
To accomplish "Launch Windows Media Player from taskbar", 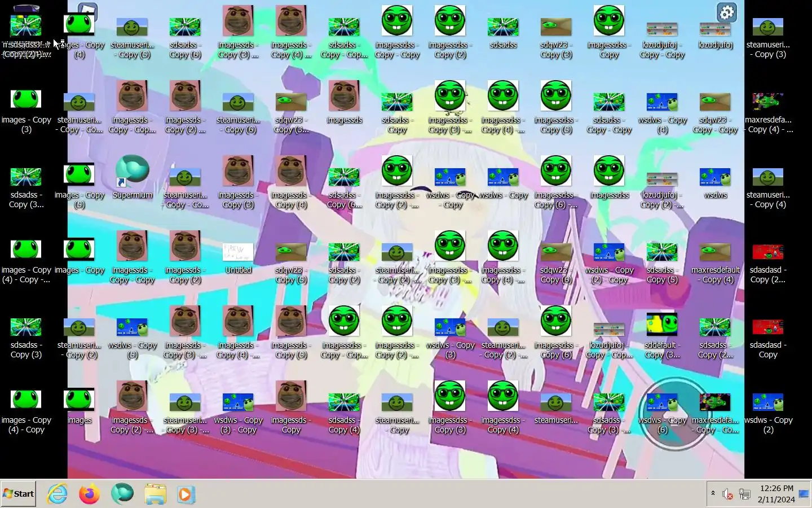I will (x=186, y=494).
